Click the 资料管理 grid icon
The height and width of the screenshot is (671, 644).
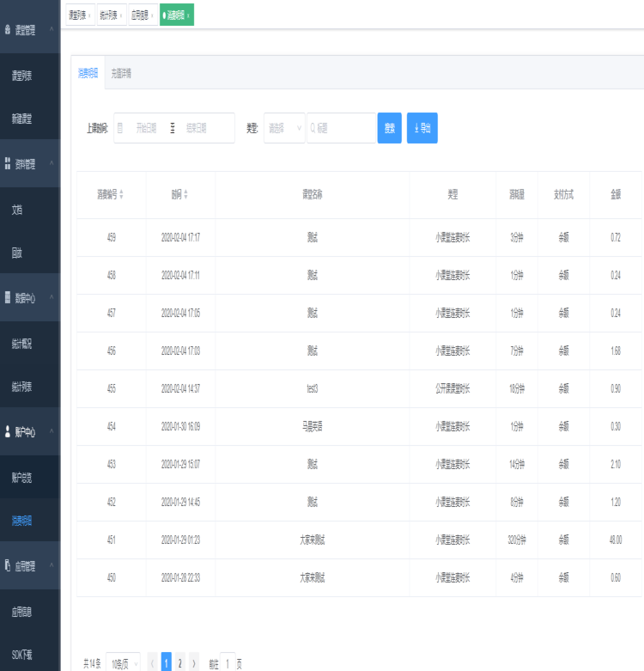pos(8,163)
